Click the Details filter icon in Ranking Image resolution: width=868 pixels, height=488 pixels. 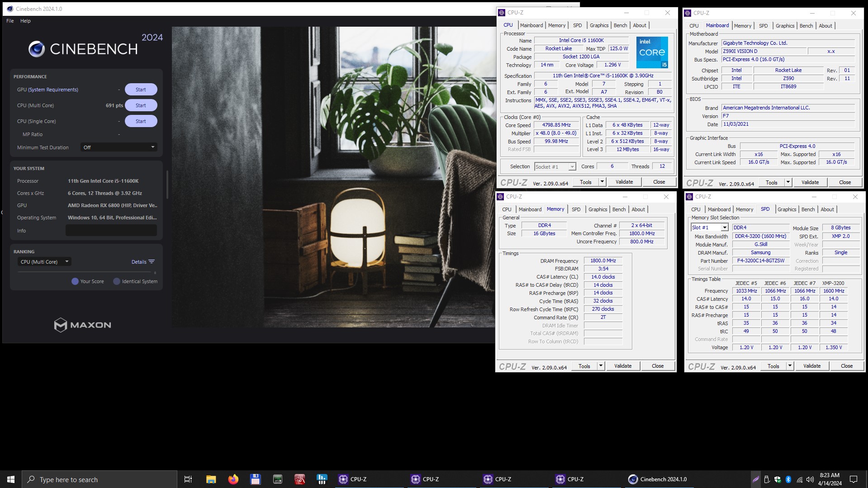click(152, 262)
